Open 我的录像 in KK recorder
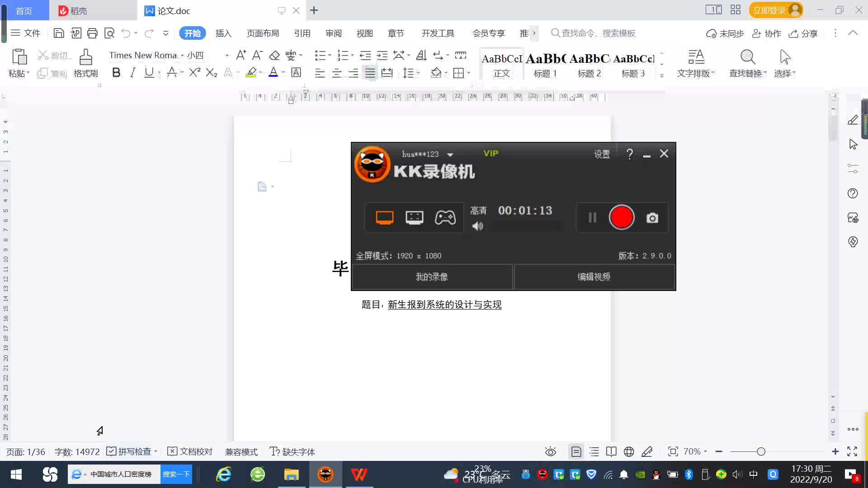The image size is (868, 488). coord(432,277)
